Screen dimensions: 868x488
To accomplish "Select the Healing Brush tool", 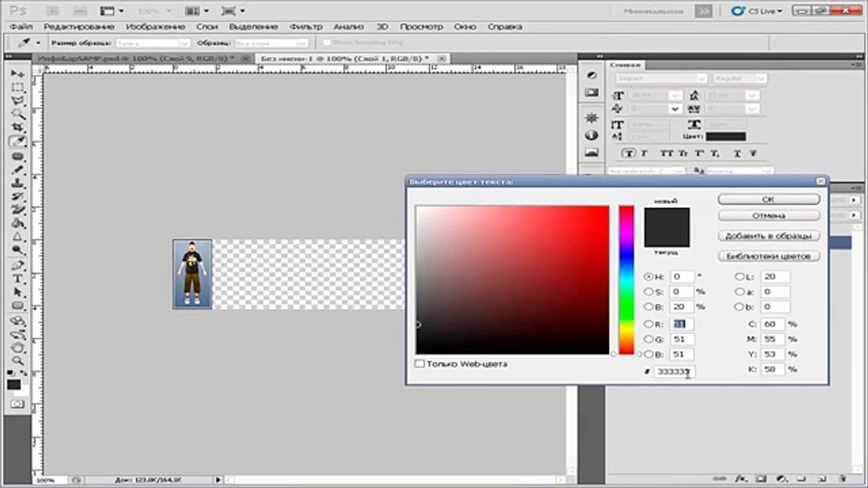I will tap(18, 157).
